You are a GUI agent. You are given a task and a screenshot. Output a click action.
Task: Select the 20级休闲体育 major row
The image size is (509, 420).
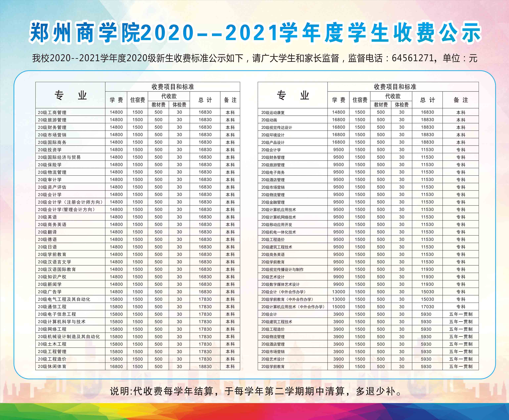52,367
